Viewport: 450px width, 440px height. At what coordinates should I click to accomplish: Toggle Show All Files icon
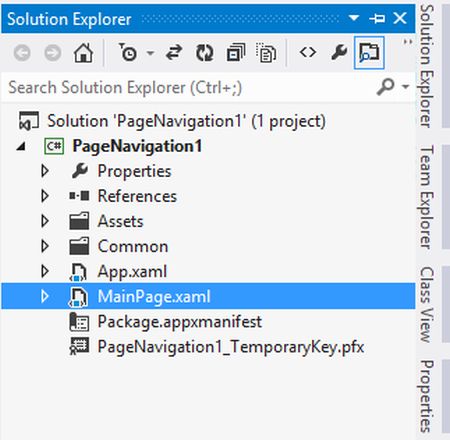point(266,52)
